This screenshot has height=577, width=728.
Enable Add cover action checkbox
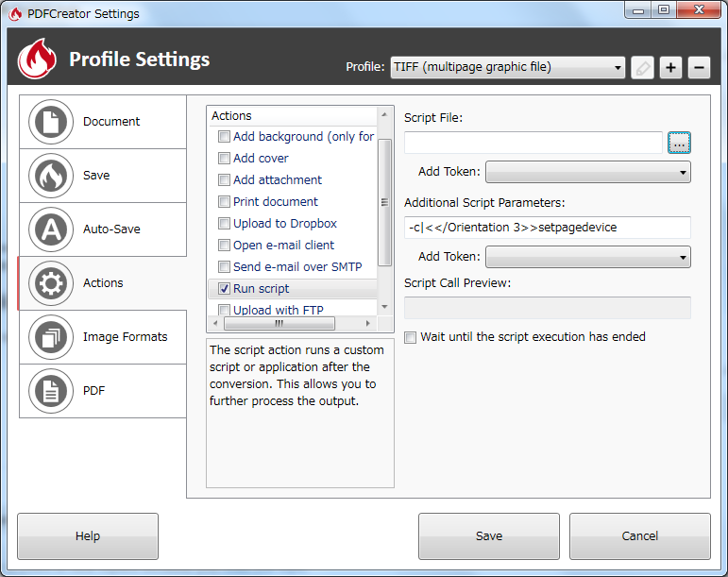(x=224, y=159)
